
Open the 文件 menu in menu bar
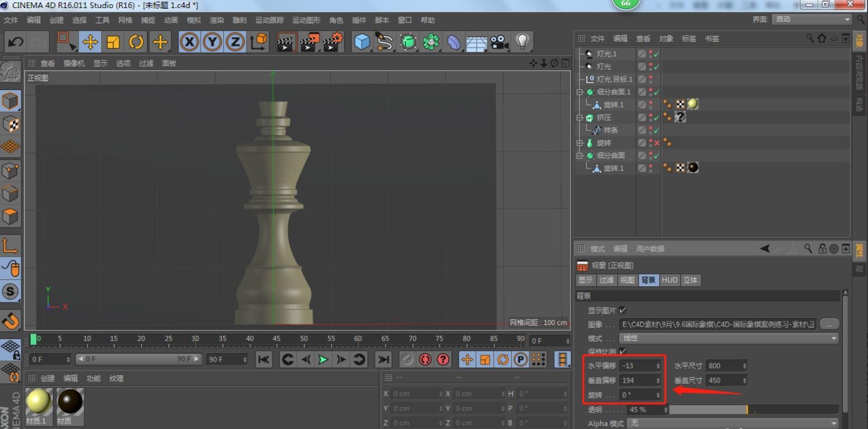(x=11, y=20)
